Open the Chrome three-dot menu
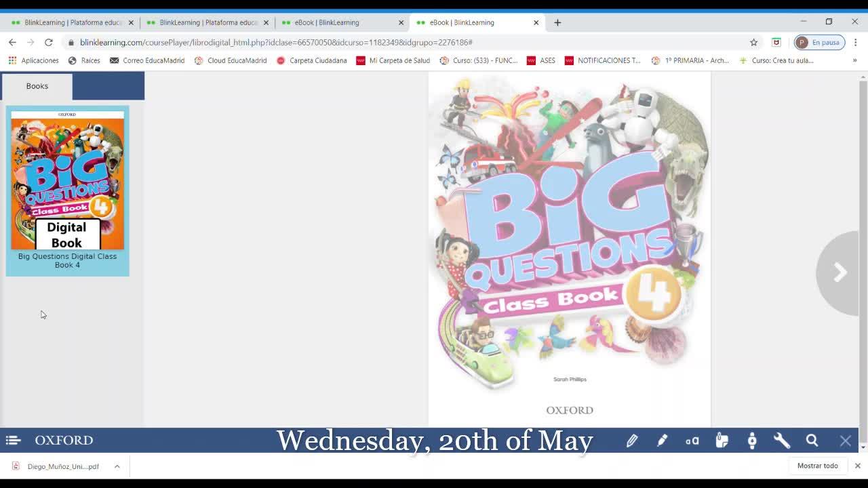 855,42
